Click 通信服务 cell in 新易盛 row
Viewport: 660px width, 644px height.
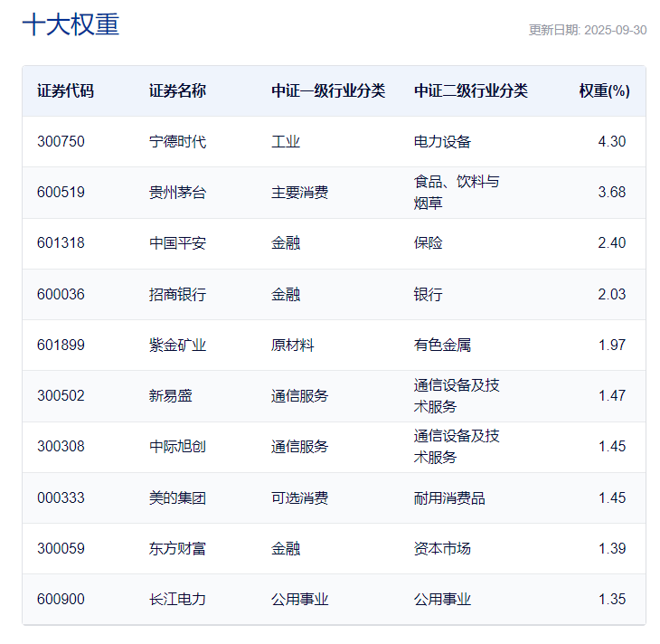pyautogui.click(x=299, y=396)
